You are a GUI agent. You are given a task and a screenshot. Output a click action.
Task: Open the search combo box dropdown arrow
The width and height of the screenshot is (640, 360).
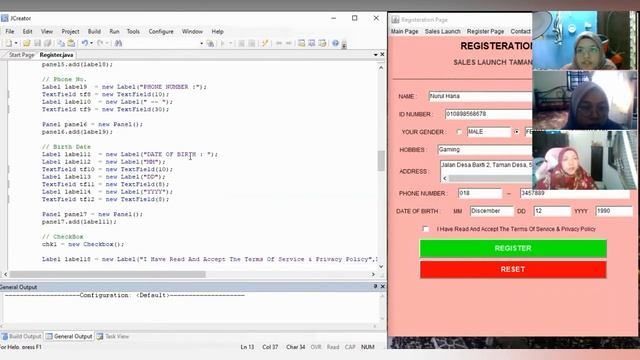click(x=202, y=44)
